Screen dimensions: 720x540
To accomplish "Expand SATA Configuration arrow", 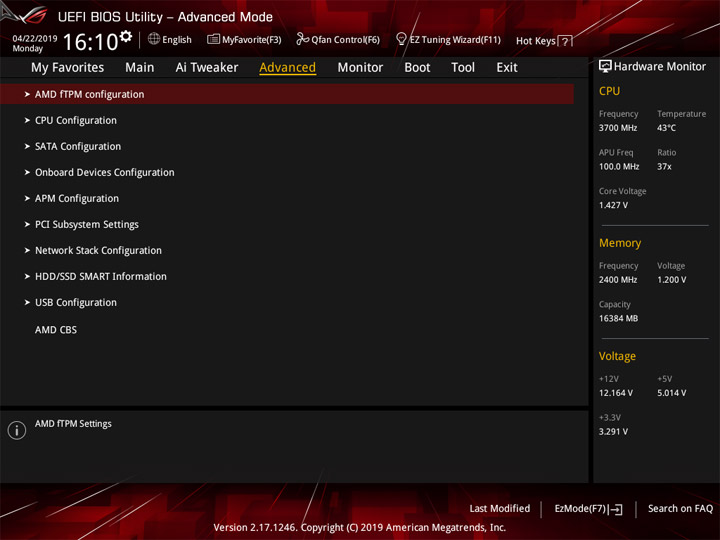I will tap(27, 146).
